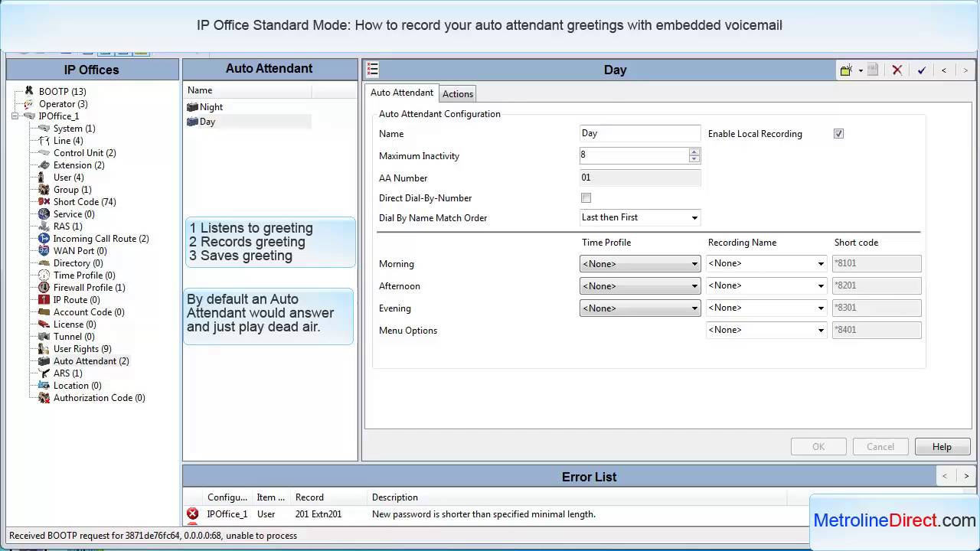Screen dimensions: 980x551
Task: Go to next record in Day panel
Action: point(965,70)
